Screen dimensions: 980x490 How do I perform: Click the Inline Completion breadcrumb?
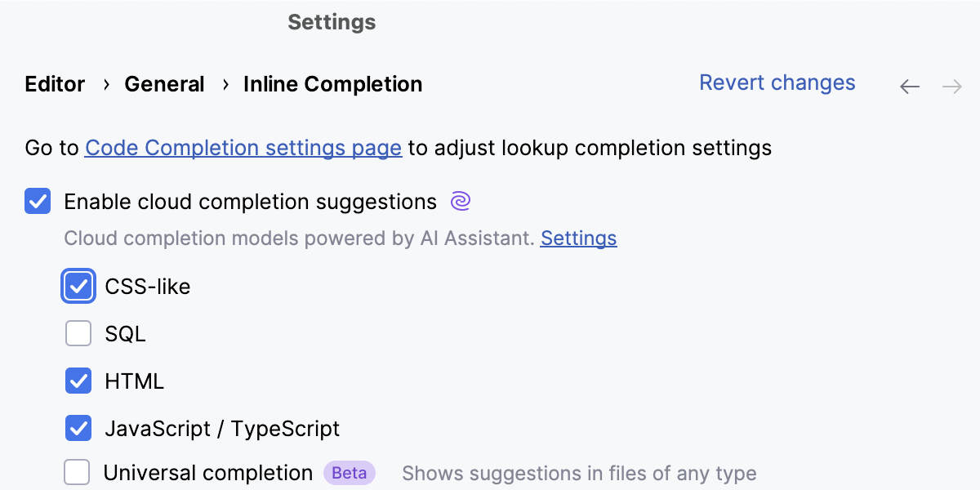point(332,84)
